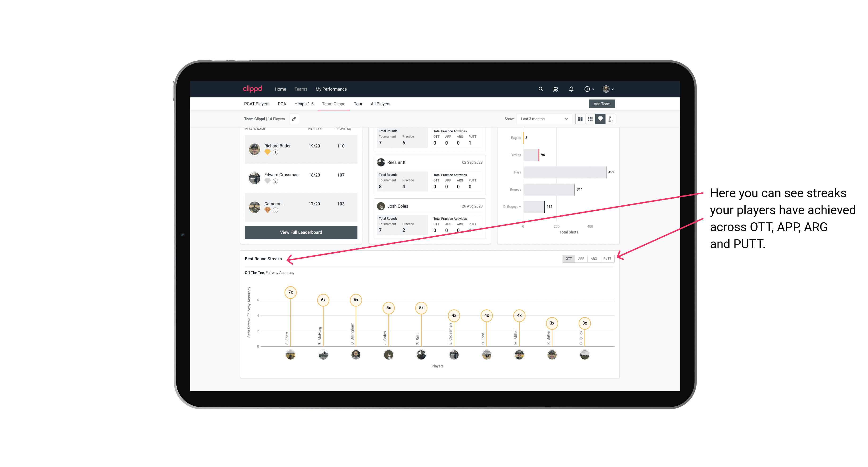Select the PUTT streak filter button
The width and height of the screenshot is (868, 467).
click(607, 259)
